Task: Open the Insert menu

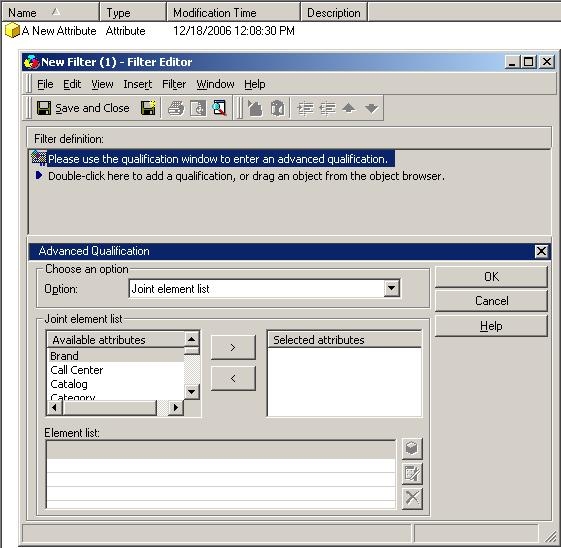Action: click(138, 84)
